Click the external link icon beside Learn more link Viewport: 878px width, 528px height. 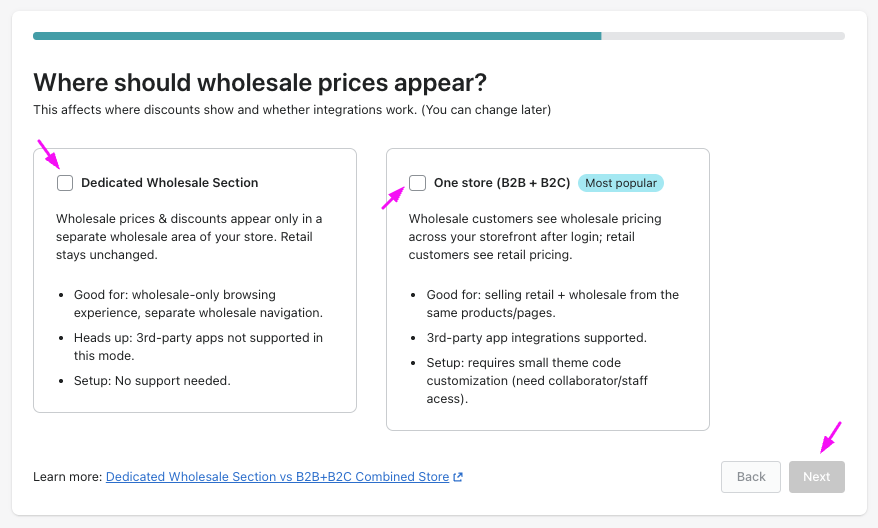[458, 477]
